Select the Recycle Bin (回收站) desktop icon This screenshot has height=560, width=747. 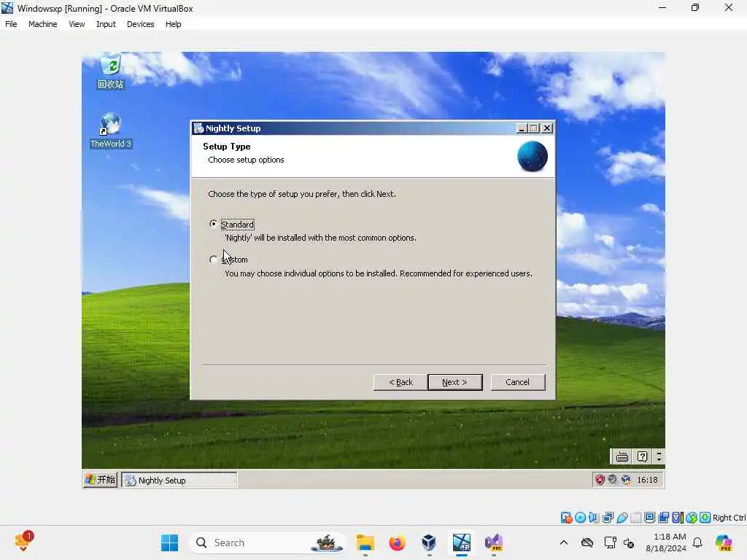coord(111,72)
